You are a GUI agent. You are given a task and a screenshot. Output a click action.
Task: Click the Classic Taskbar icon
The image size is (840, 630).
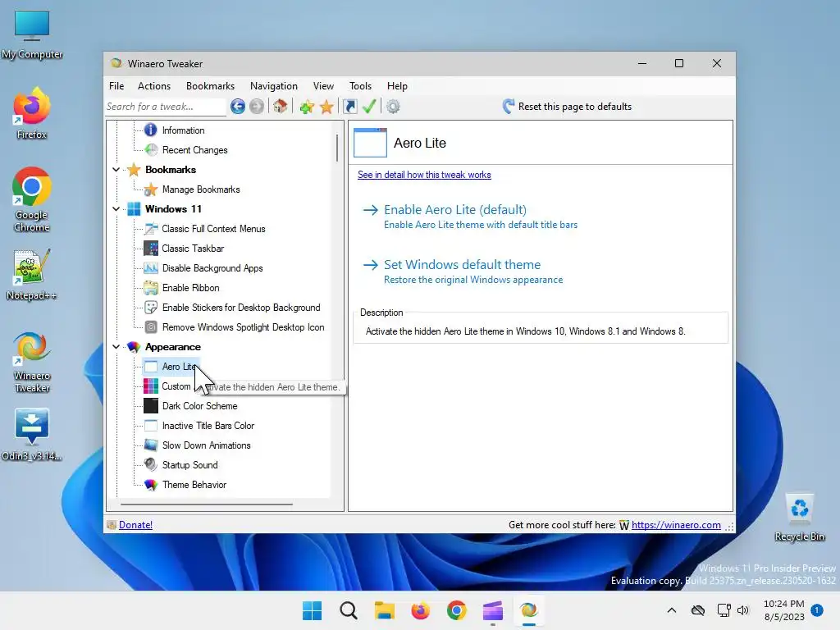tap(151, 248)
